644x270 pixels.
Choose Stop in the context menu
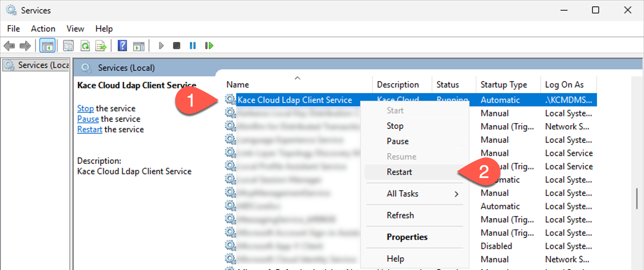click(395, 126)
